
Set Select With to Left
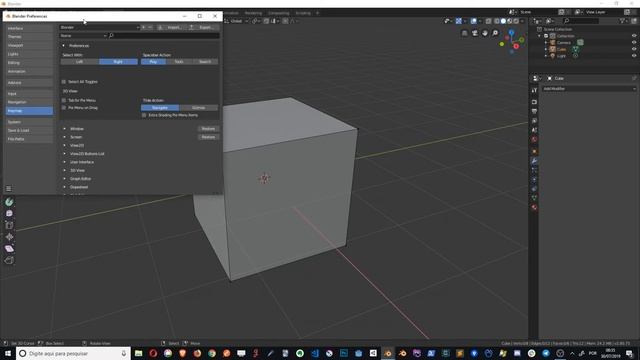click(x=80, y=62)
